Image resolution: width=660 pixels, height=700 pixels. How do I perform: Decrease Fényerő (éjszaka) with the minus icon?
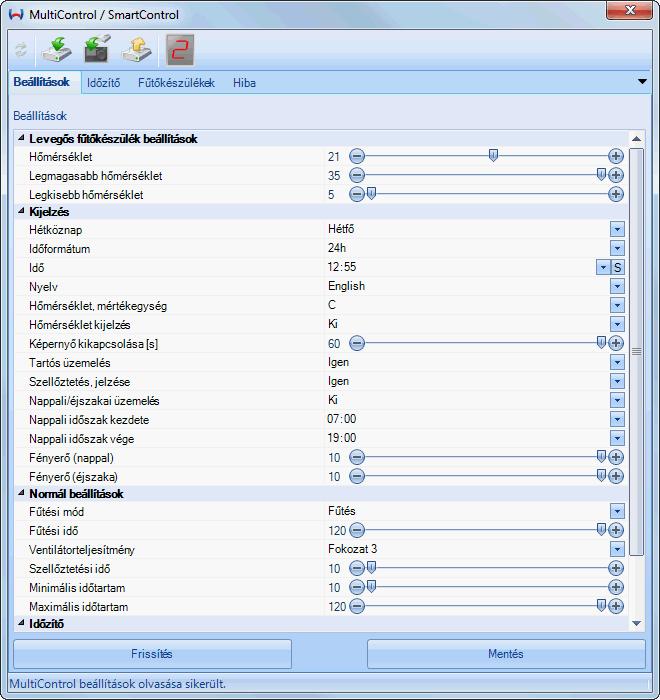point(357,476)
